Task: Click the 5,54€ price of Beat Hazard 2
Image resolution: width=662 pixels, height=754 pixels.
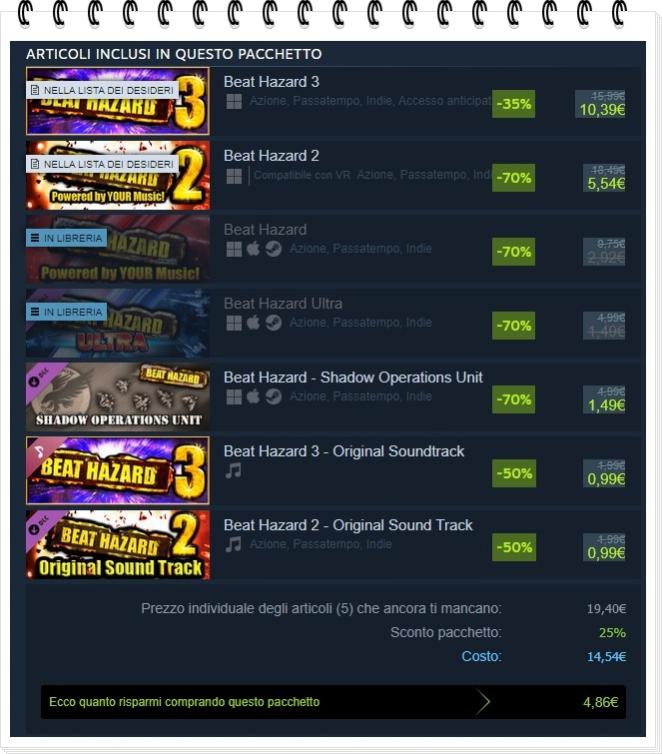Action: point(606,184)
